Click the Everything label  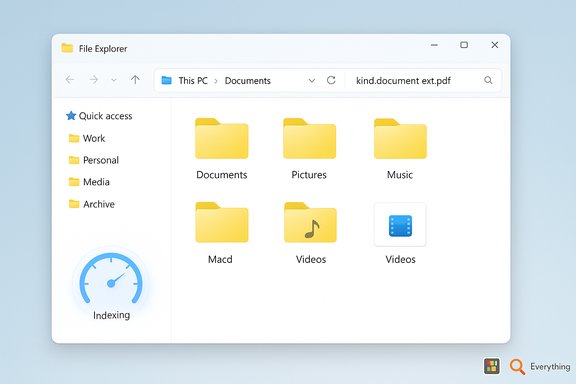[x=550, y=366]
